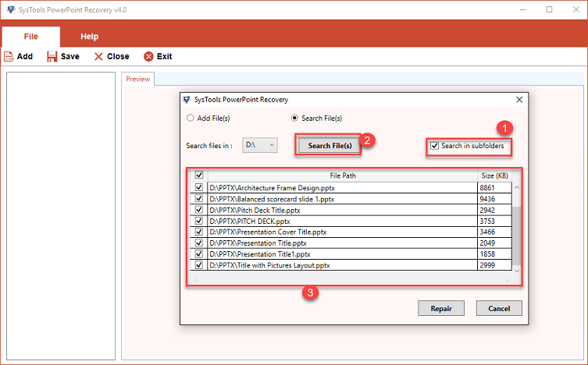Viewport: 588px width, 365px height.
Task: Click the size value 2999
Action: pyautogui.click(x=487, y=265)
